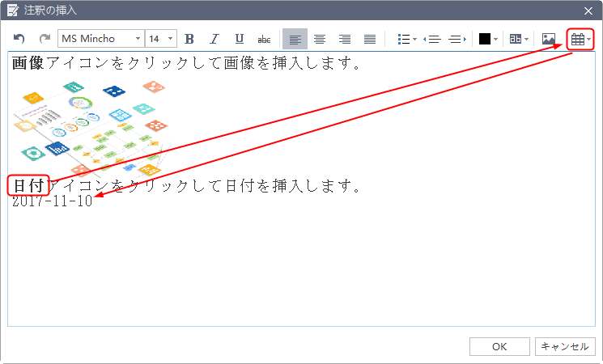Open font color dropdown arrow
This screenshot has width=603, height=364.
pyautogui.click(x=495, y=39)
